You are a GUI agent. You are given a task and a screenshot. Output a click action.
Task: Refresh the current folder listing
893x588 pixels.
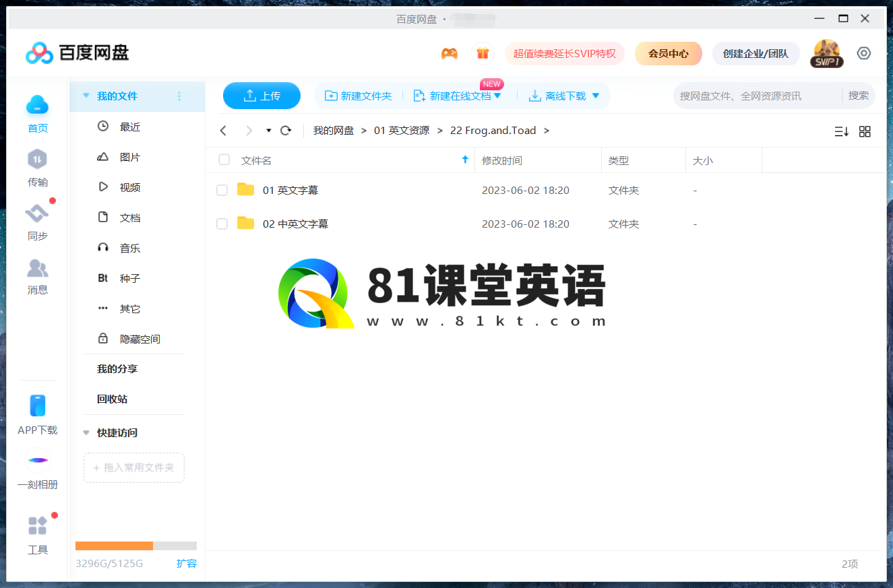pos(286,131)
